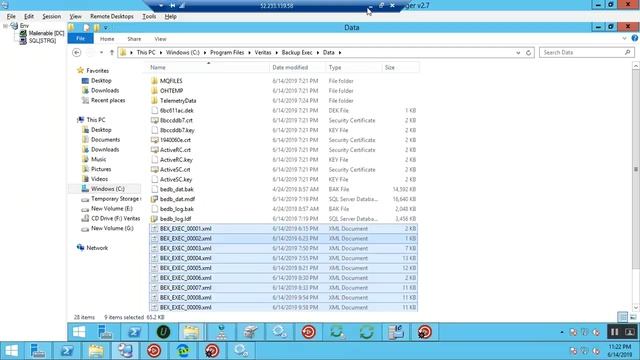Expand the Explorer ribbon chevron
The image size is (640, 360).
(624, 38)
